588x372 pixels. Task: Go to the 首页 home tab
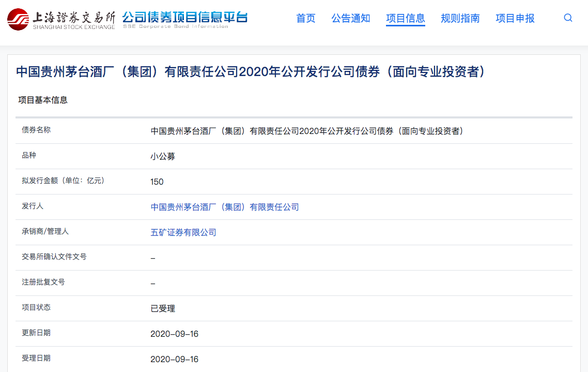point(305,18)
